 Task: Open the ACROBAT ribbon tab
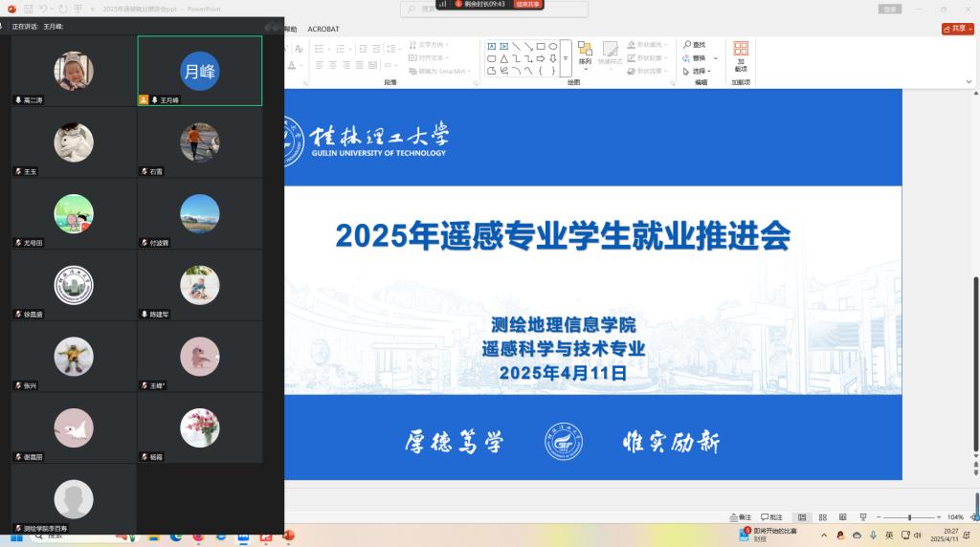pyautogui.click(x=323, y=29)
